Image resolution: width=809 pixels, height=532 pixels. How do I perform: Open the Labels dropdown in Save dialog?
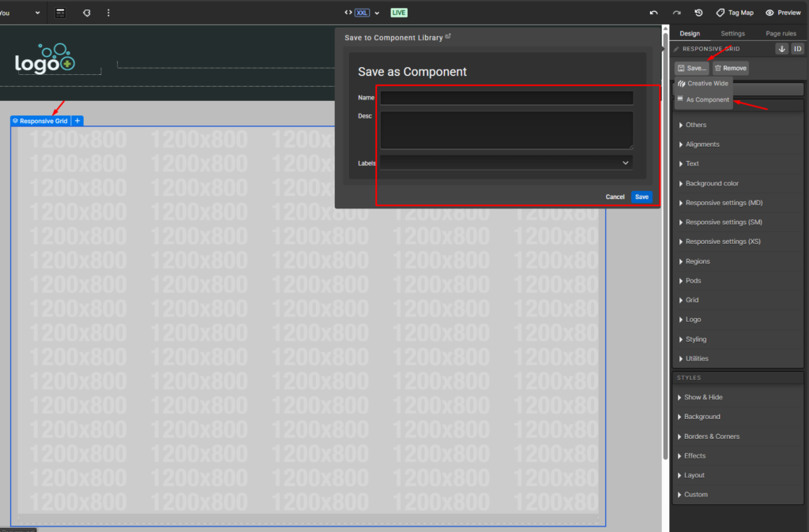(x=506, y=163)
